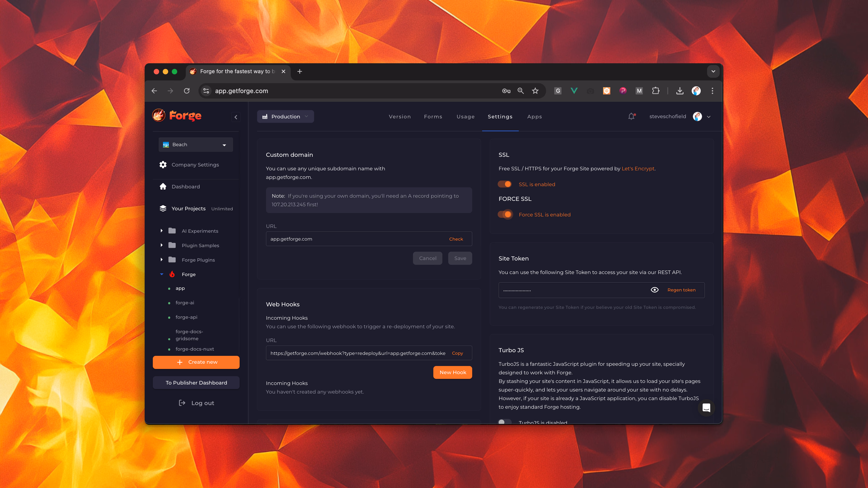Image resolution: width=868 pixels, height=488 pixels.
Task: Switch to the Apps tab
Action: (x=534, y=117)
